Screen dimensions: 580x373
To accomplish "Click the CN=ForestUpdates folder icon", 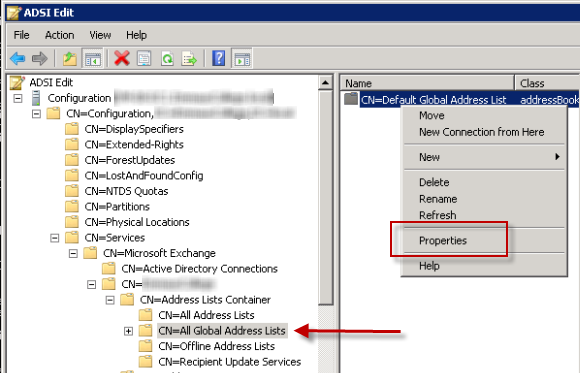I will pos(72,160).
